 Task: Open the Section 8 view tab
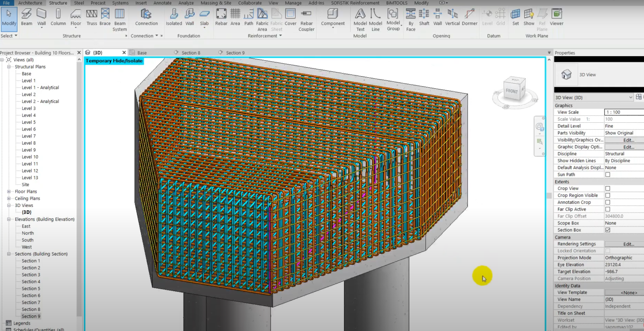tap(190, 52)
